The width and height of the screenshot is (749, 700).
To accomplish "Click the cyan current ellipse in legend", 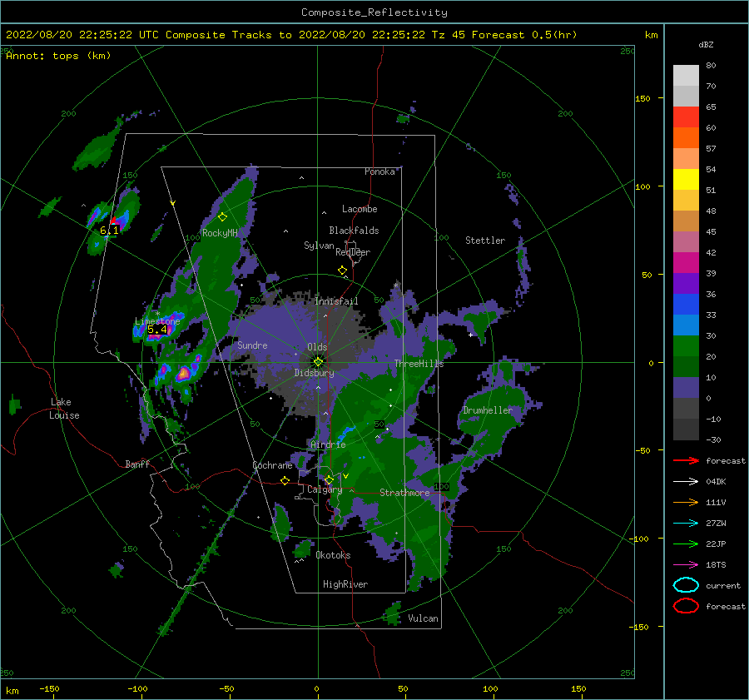I will click(x=686, y=585).
